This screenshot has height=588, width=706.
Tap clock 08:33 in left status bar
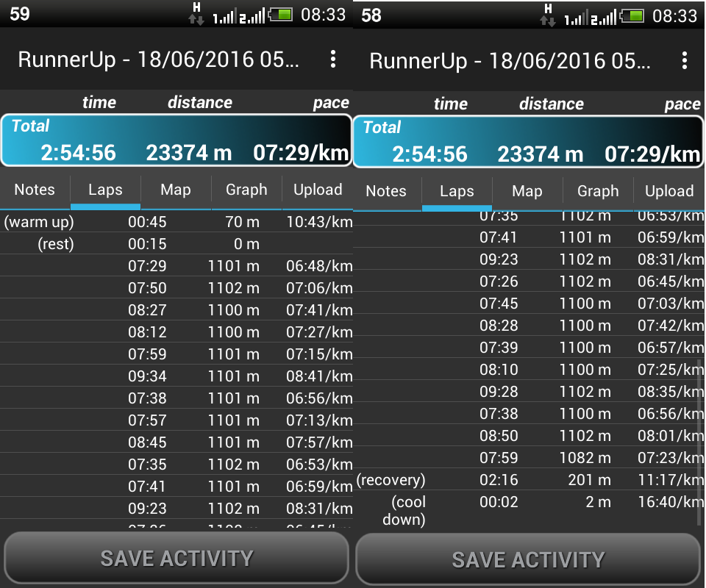[x=324, y=15]
